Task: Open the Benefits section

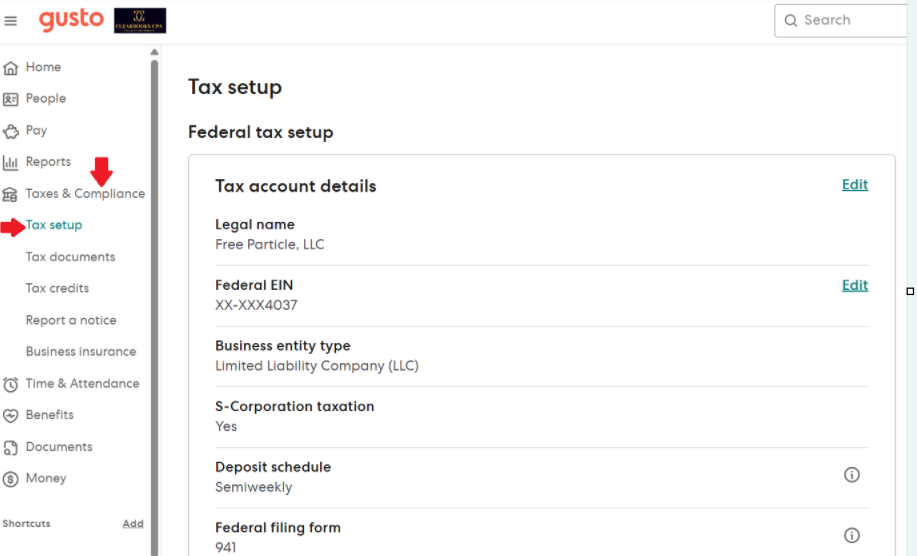Action: pyautogui.click(x=49, y=415)
